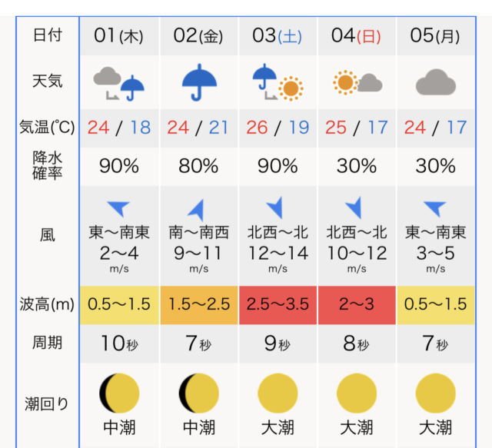492x448 pixels.
Task: Click the yellow 0.5〜1.5 wave cell for 05(月)
Action: click(436, 304)
